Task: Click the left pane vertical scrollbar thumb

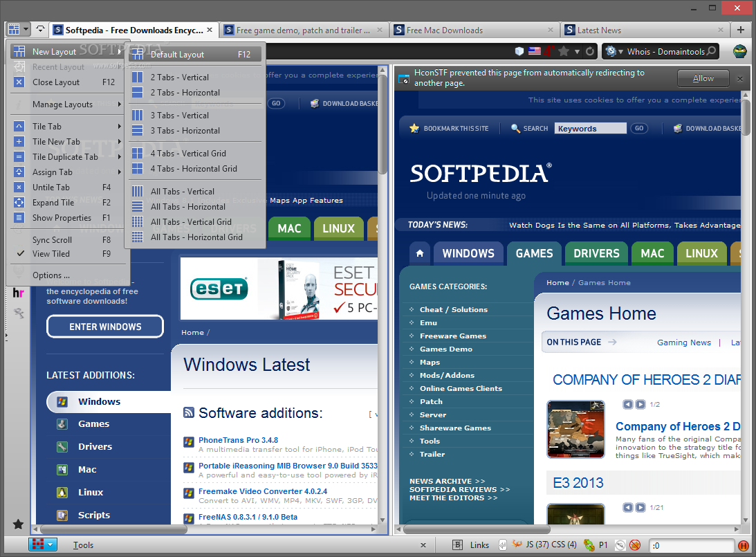Action: [382, 124]
